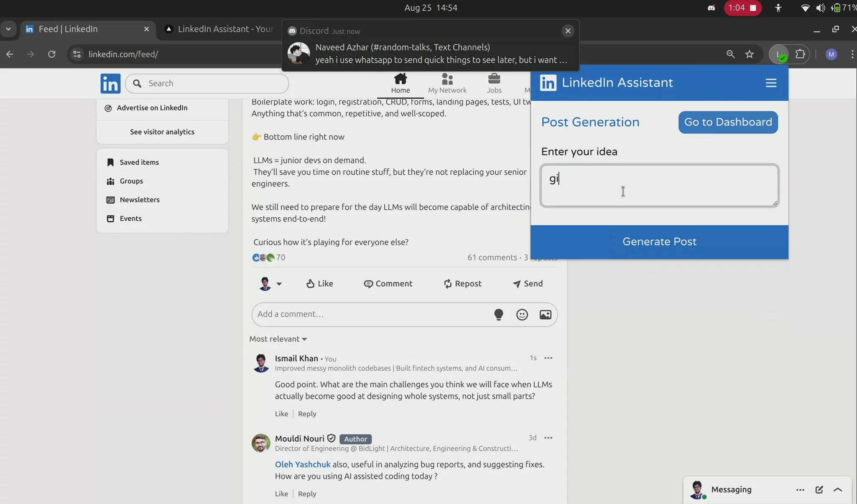Attach an image to the comment
857x504 pixels.
pos(546,314)
